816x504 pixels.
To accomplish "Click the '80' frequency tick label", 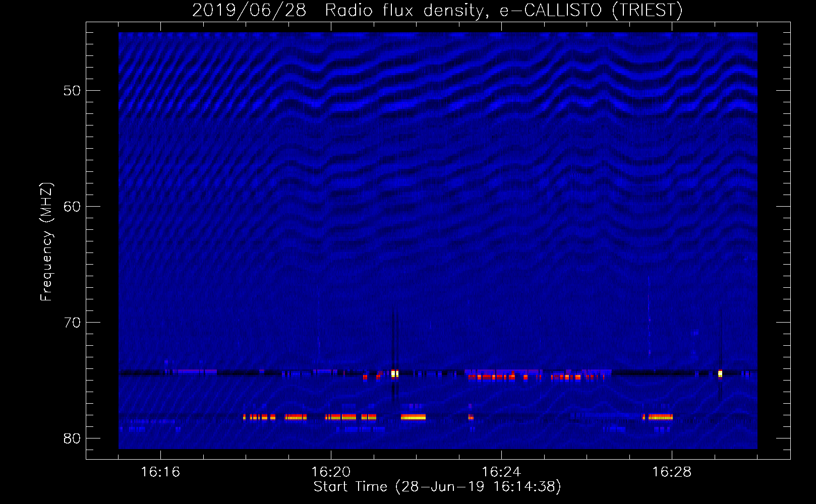I will [x=72, y=438].
